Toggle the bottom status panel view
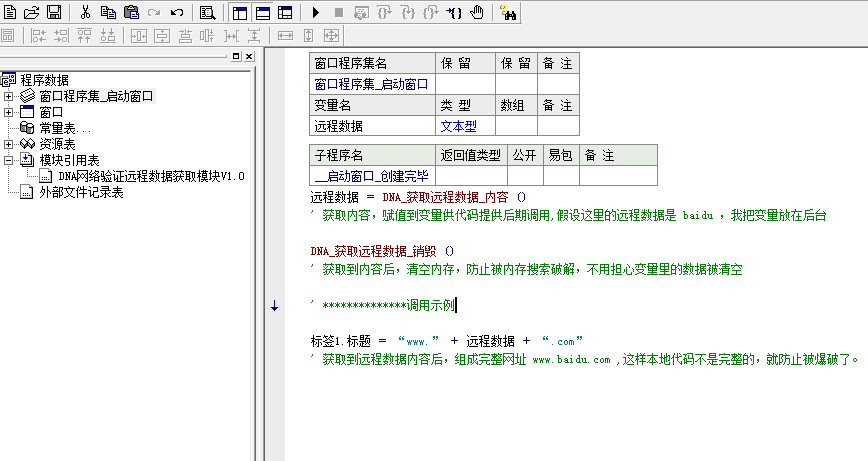This screenshot has height=461, width=868. pos(262,12)
